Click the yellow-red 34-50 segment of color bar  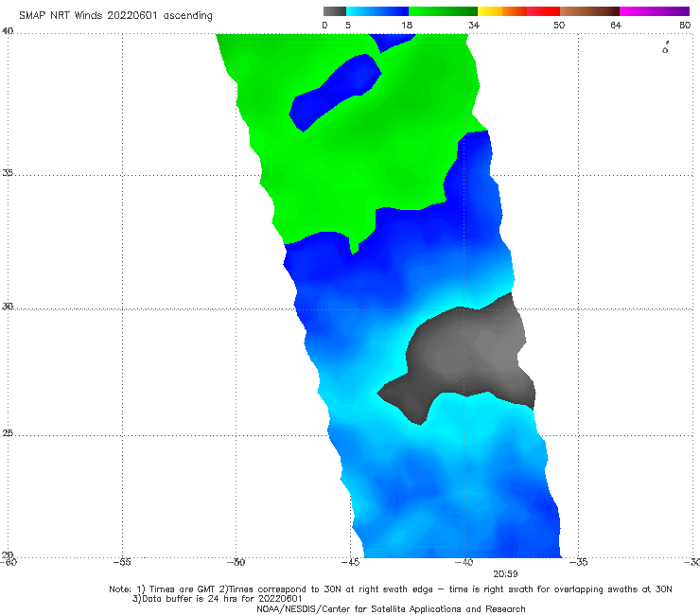(x=518, y=11)
